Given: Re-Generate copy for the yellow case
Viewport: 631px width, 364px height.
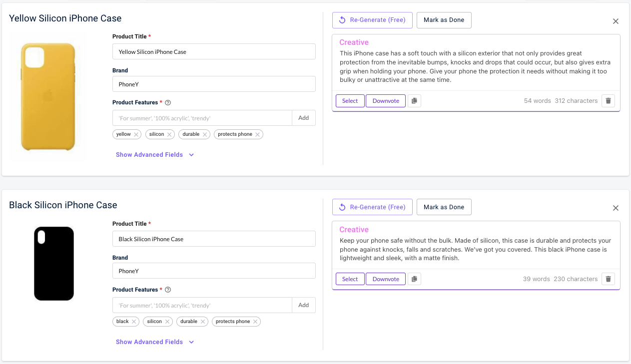Looking at the screenshot, I should tap(372, 20).
